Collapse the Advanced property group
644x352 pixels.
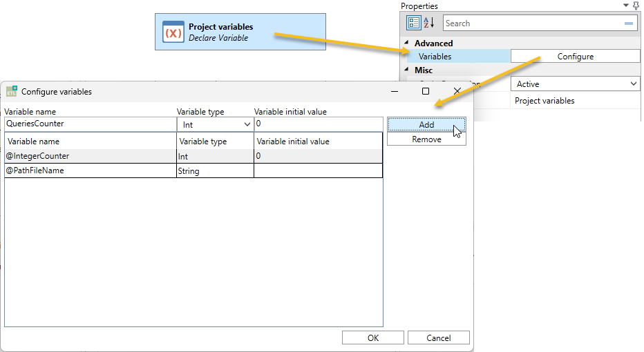point(406,43)
